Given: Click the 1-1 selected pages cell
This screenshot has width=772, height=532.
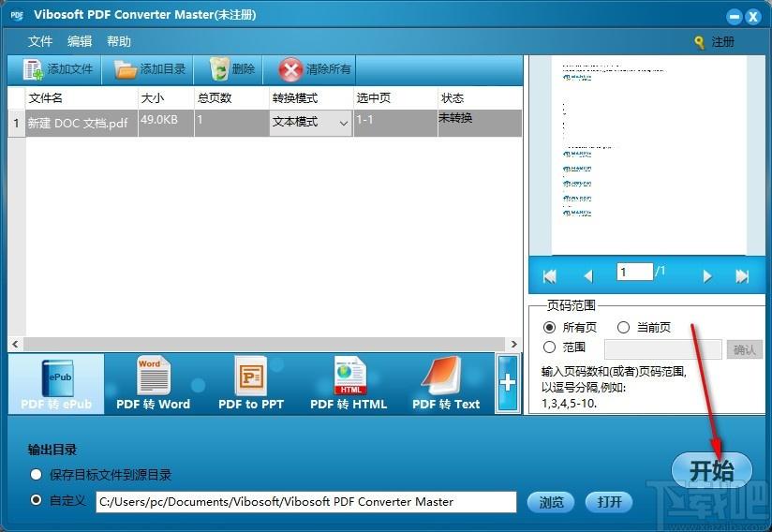Looking at the screenshot, I should click(395, 123).
